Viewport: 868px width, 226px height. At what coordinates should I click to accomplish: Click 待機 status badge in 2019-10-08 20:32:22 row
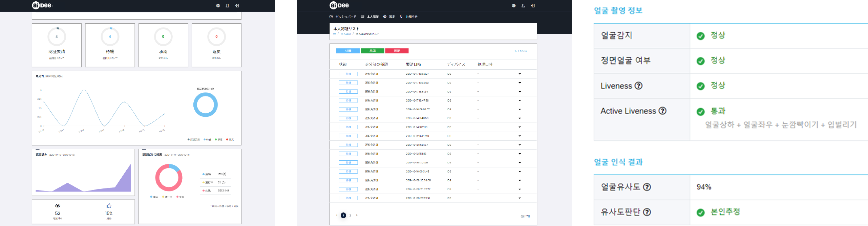pos(348,189)
